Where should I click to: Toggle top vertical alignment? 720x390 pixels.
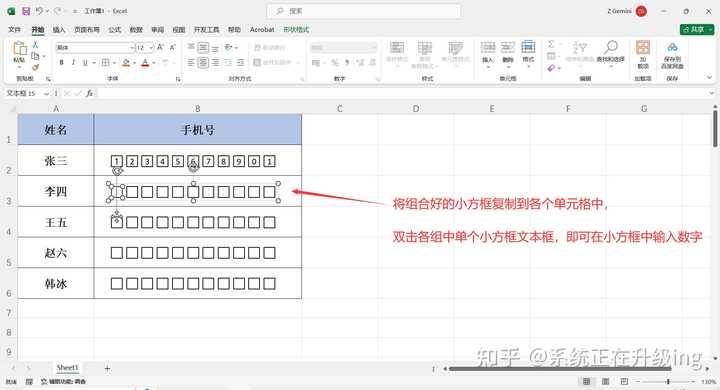pos(191,47)
